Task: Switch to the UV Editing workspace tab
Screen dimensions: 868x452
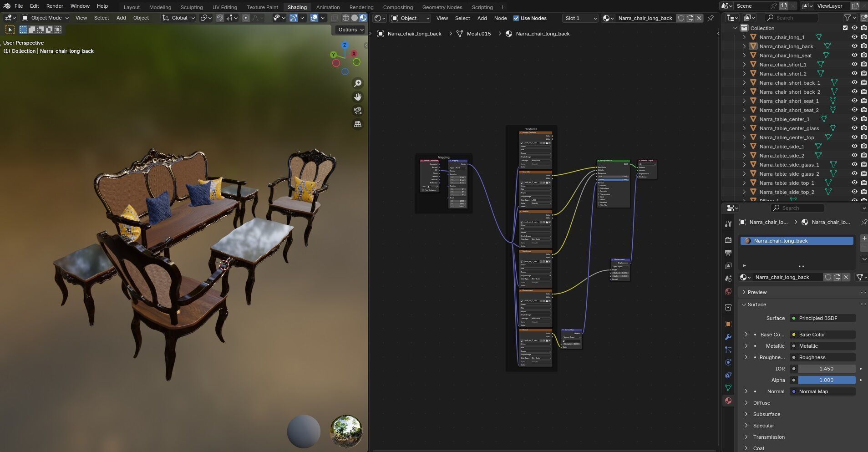Action: tap(225, 7)
